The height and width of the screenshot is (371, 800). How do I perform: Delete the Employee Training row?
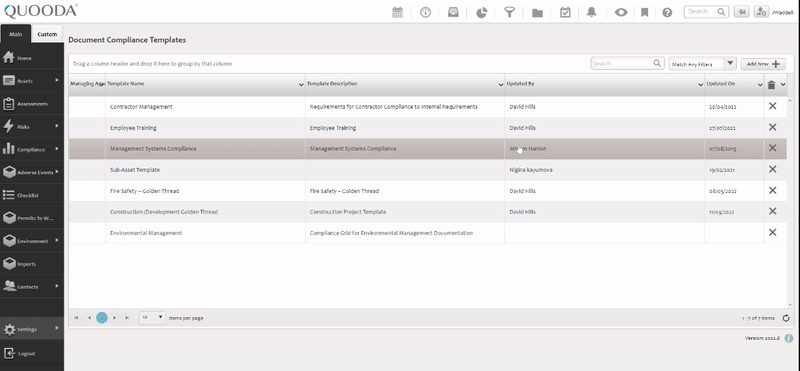772,127
